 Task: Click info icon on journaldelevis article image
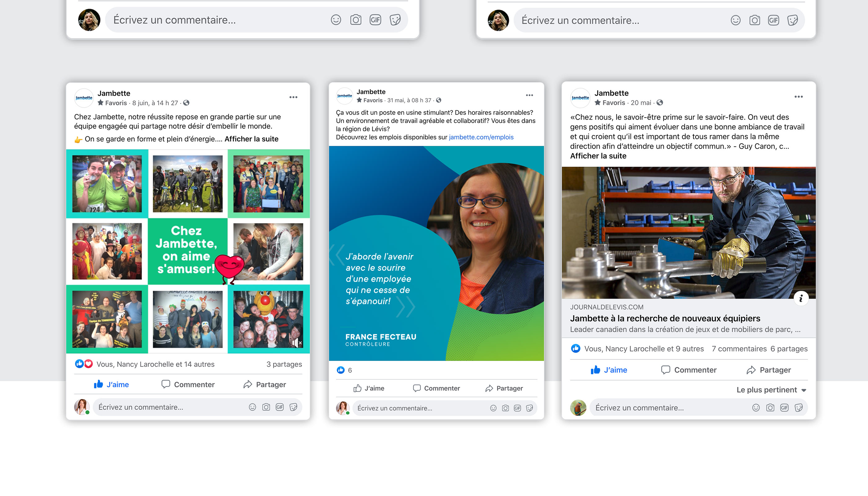(801, 298)
